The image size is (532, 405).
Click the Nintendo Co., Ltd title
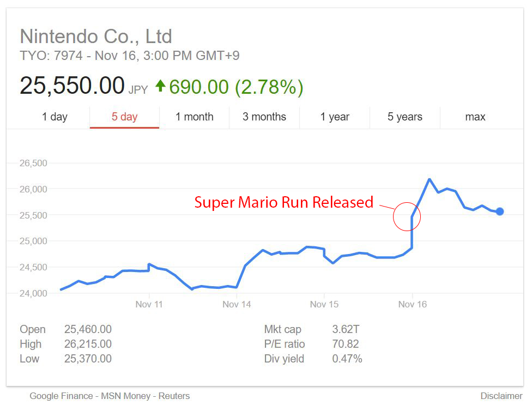point(96,37)
